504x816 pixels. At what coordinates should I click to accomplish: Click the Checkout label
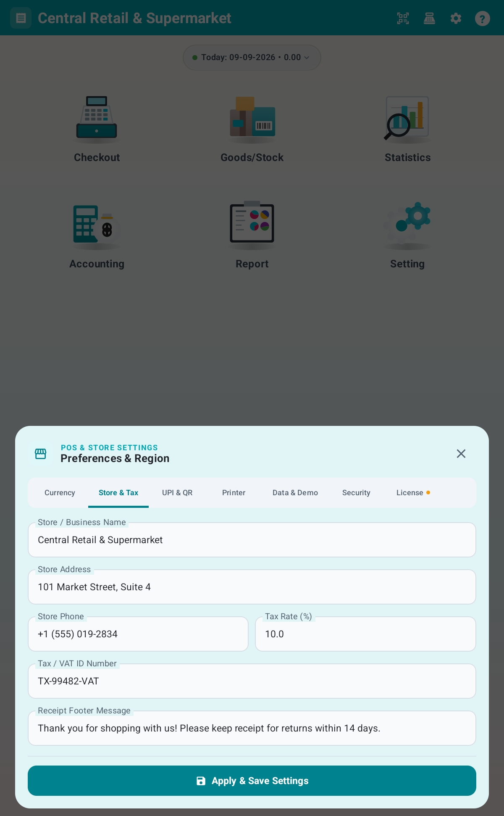coord(97,157)
